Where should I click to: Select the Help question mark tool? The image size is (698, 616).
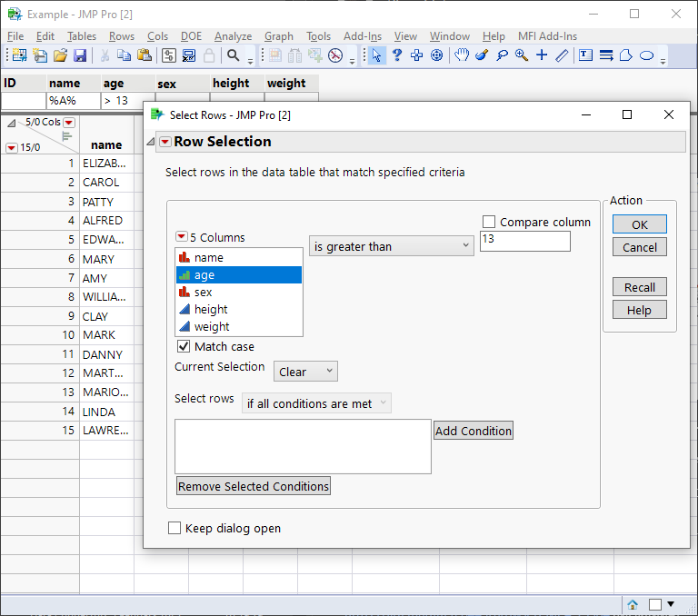(397, 56)
